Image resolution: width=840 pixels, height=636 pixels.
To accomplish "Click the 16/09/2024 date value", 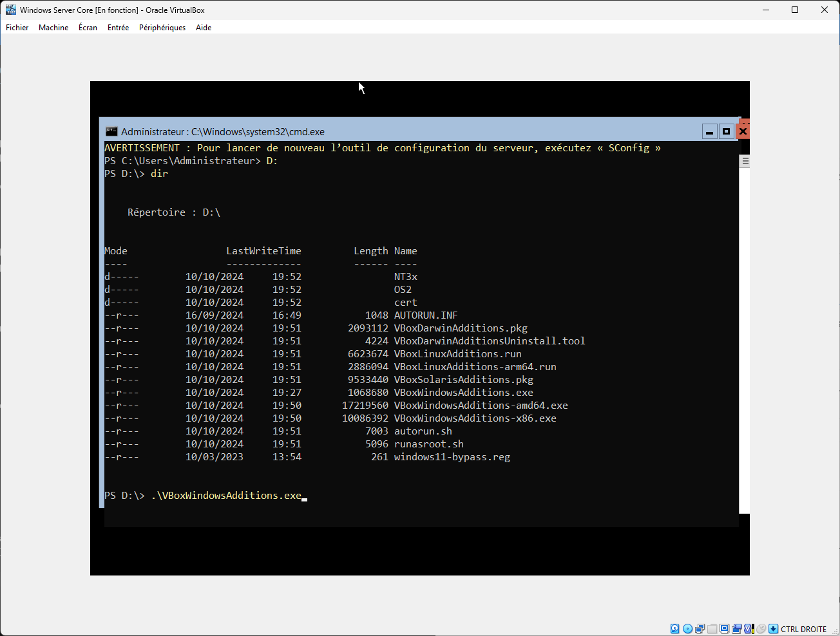I will 215,315.
